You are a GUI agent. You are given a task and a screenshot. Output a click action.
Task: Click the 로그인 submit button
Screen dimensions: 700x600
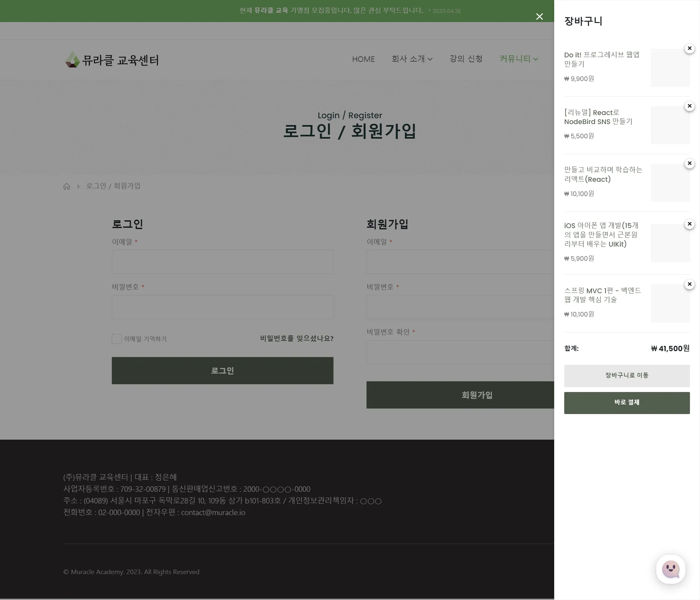[222, 370]
